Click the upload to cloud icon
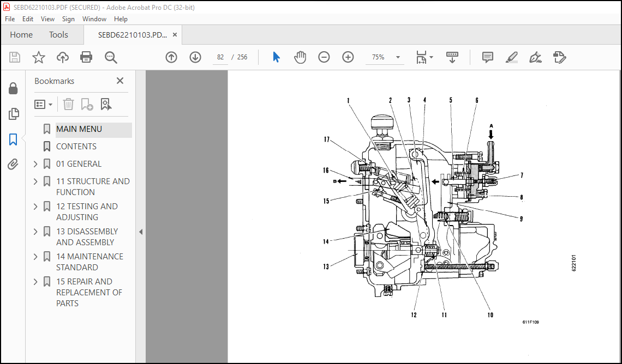 click(62, 57)
